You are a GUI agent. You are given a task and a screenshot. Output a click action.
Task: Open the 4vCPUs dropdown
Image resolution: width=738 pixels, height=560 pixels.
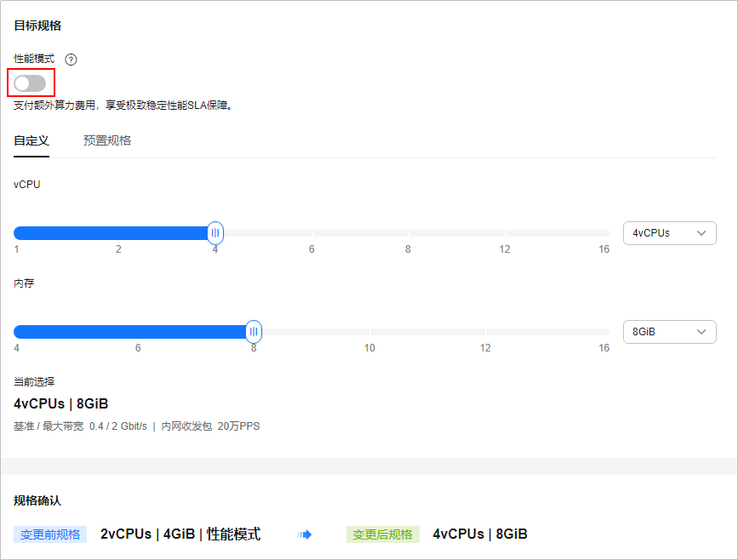pos(669,233)
